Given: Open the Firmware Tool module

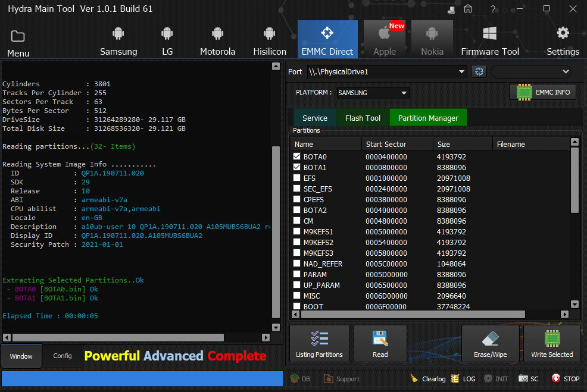Looking at the screenshot, I should (x=489, y=34).
